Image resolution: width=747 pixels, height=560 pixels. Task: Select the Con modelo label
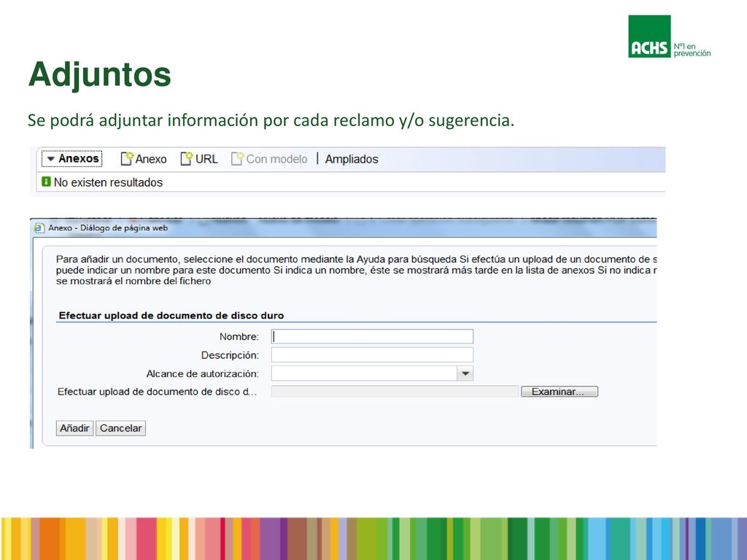pos(276,159)
